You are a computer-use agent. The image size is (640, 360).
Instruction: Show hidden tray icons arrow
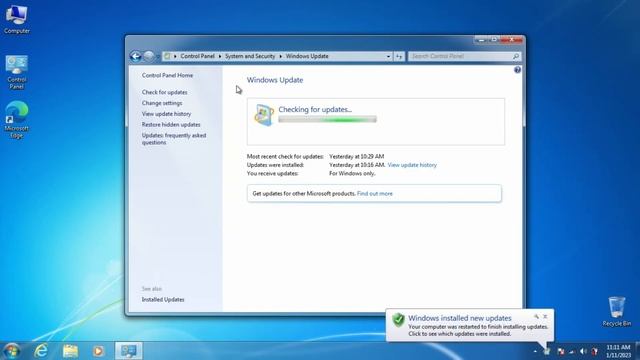tap(535, 351)
